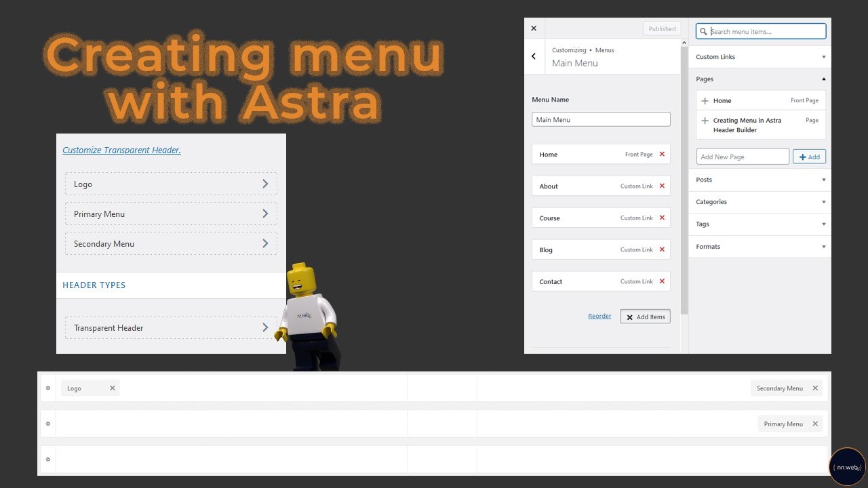Add Creating Menu in Astra page via plus
The height and width of the screenshot is (488, 868).
tap(705, 121)
